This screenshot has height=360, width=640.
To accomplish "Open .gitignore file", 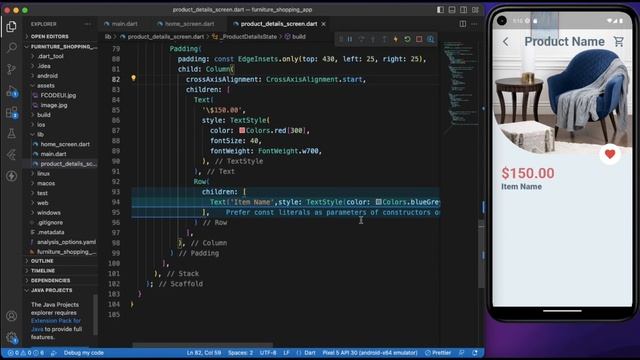I will (x=50, y=222).
